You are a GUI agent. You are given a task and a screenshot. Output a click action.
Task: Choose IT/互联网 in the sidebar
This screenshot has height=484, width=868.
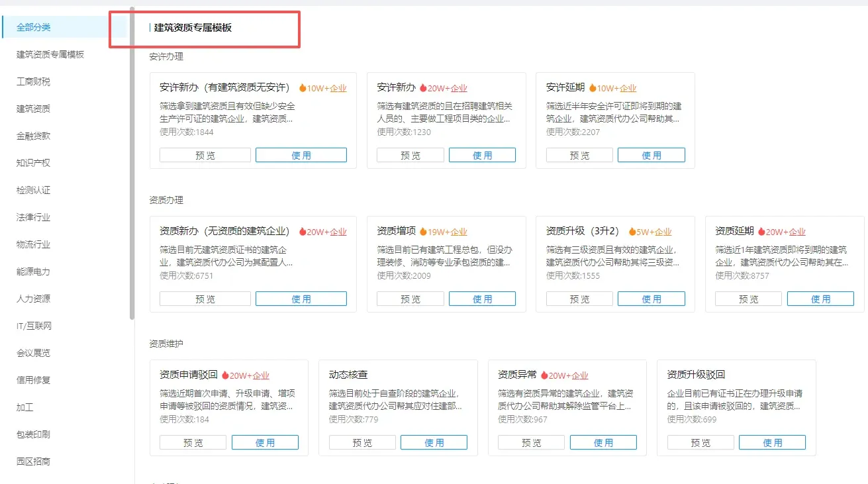click(x=34, y=326)
